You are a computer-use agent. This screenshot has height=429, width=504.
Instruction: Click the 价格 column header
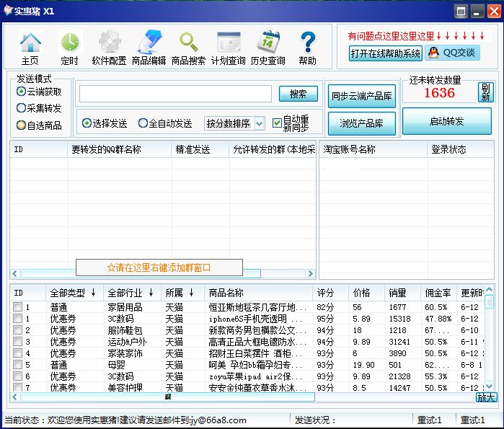coord(367,293)
